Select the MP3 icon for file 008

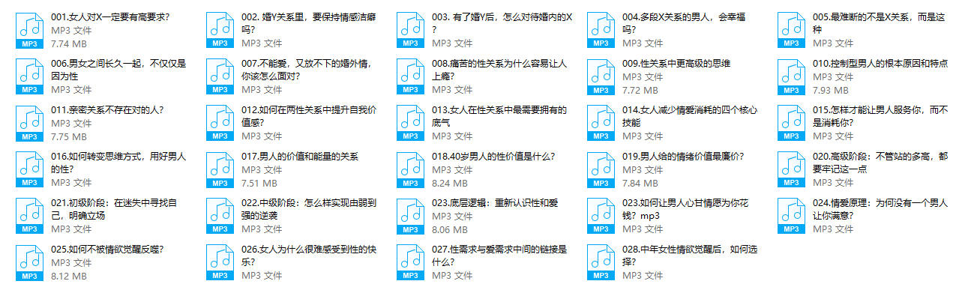[x=410, y=77]
